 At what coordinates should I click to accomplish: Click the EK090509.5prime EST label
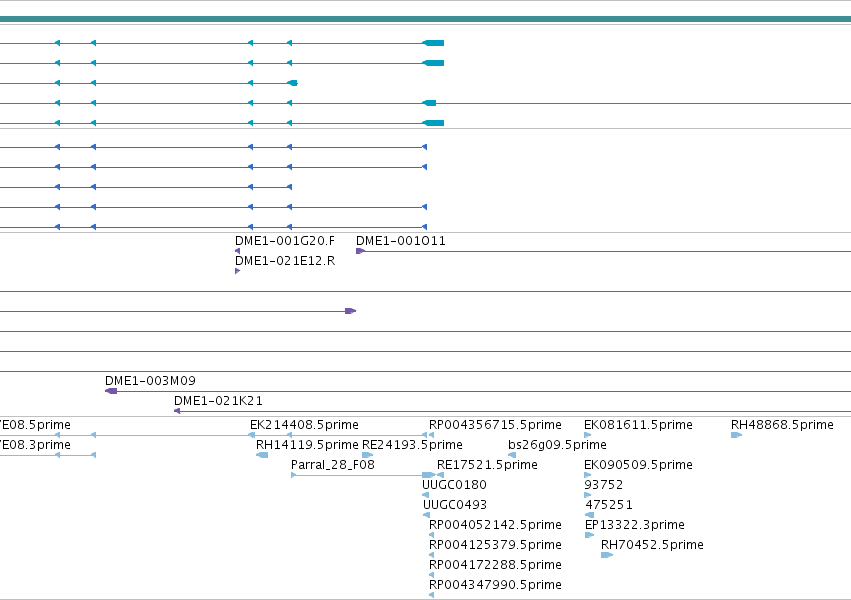[638, 465]
